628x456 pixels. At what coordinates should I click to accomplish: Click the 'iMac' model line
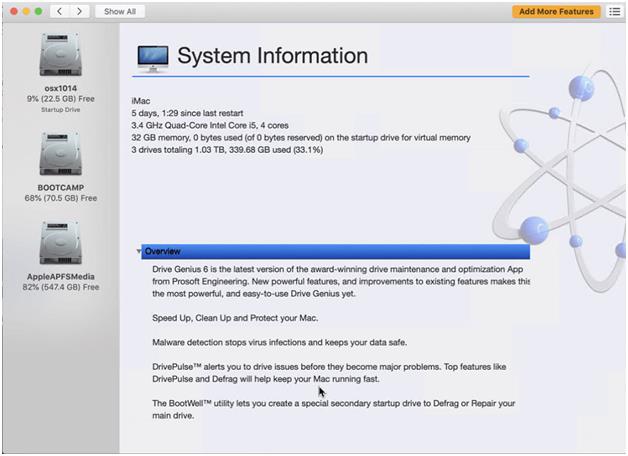pos(141,101)
